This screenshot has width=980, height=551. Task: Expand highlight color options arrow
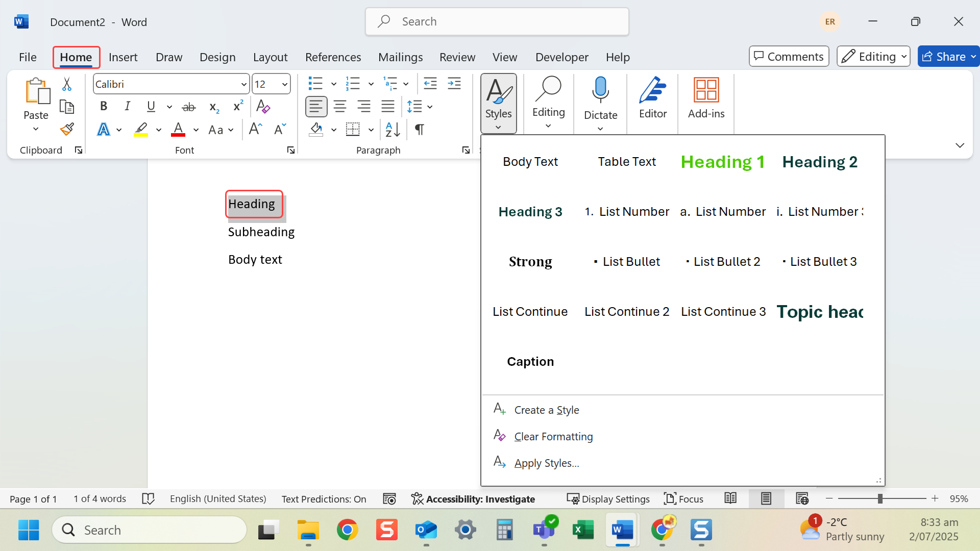pos(159,130)
